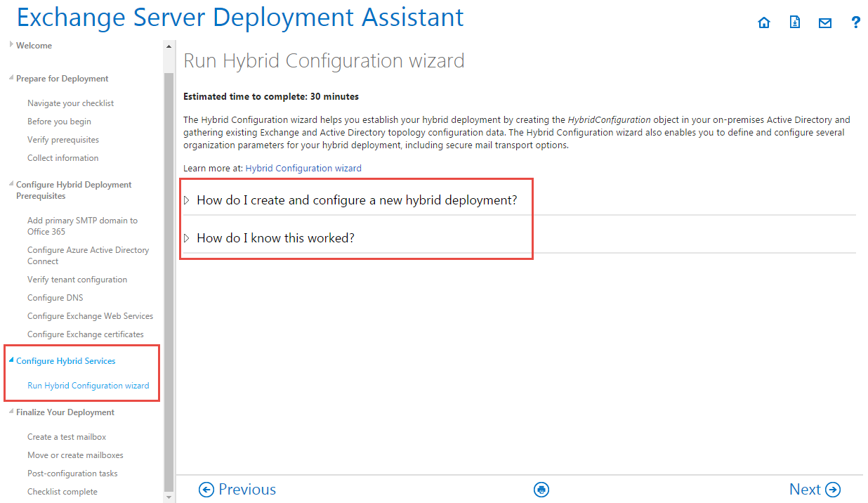Go to the Next page

(x=815, y=490)
